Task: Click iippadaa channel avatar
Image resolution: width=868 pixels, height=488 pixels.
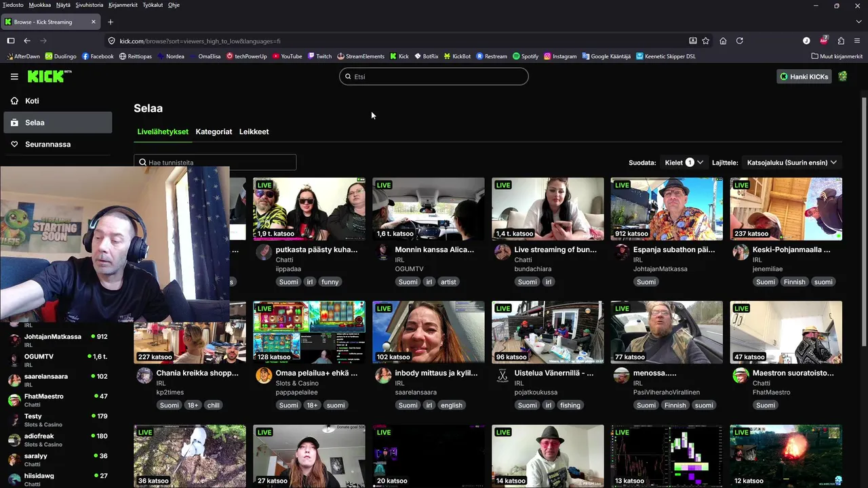Action: pos(264,252)
